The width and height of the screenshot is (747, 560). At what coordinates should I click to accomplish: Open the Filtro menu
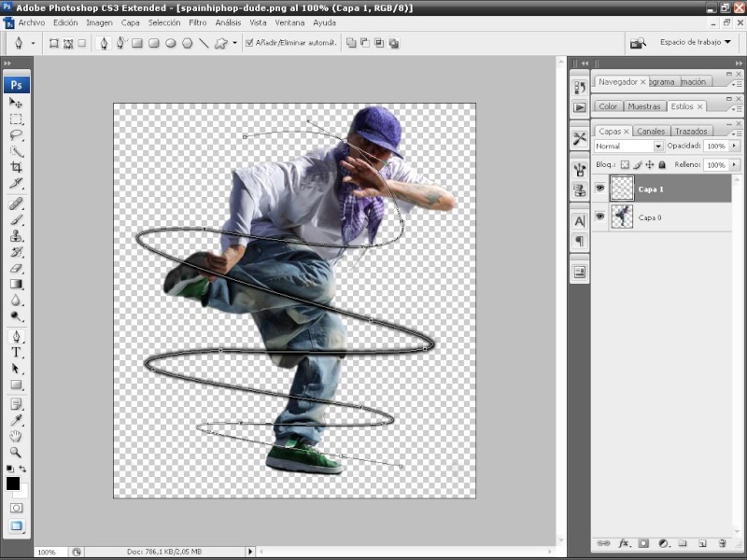click(198, 22)
